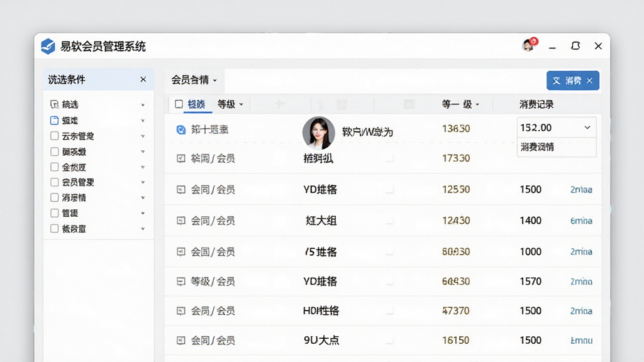Viewport: 644px width, 362px height.
Task: Expand the 消理情 filter arrow
Action: click(143, 198)
